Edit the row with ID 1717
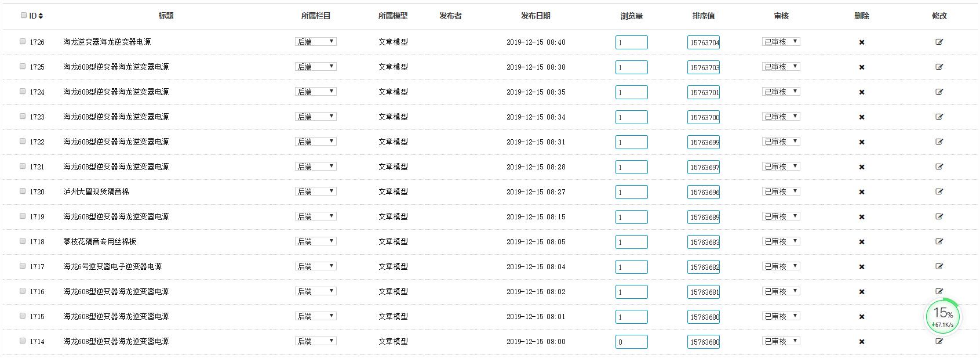This screenshot has width=980, height=358. tap(939, 266)
